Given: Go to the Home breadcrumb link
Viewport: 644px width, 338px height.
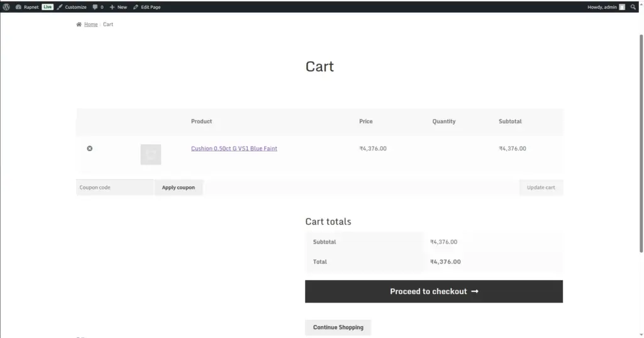Looking at the screenshot, I should click(x=91, y=25).
